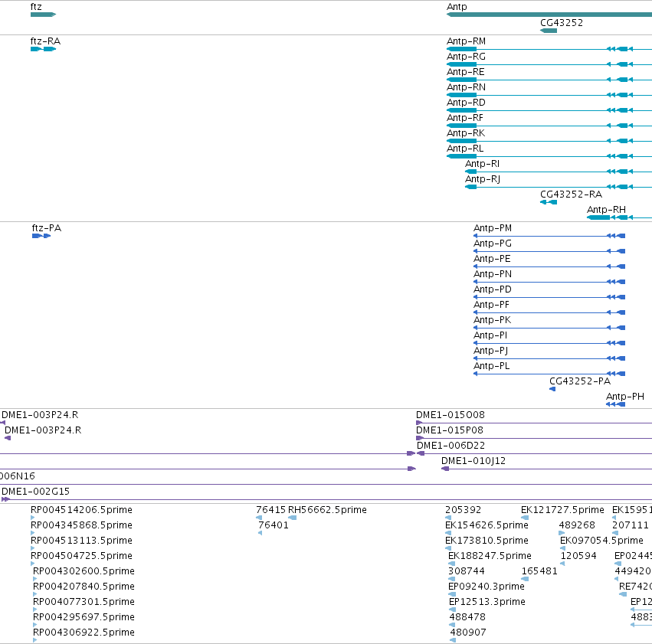Select the Antp gene label

[x=457, y=7]
